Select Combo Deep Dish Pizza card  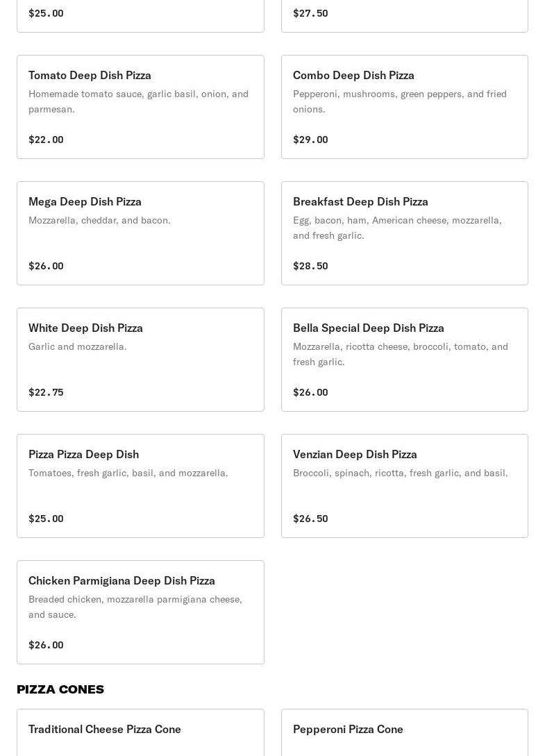(x=404, y=107)
